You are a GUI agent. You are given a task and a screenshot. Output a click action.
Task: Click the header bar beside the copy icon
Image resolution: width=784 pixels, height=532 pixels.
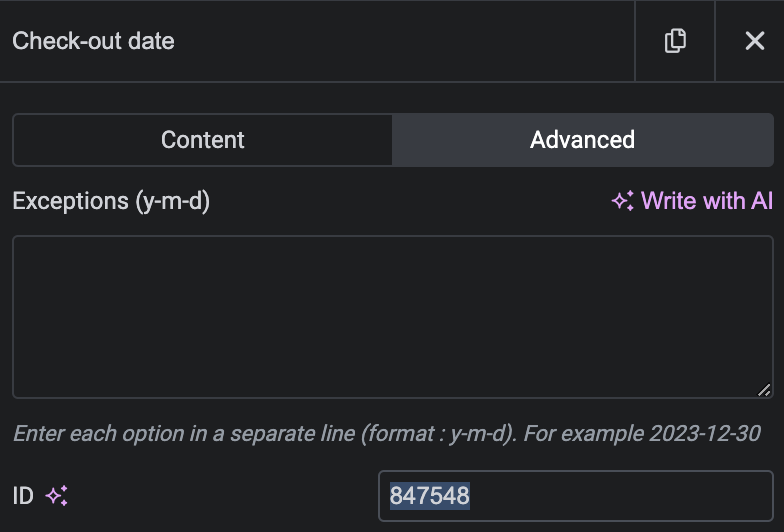pos(400,41)
